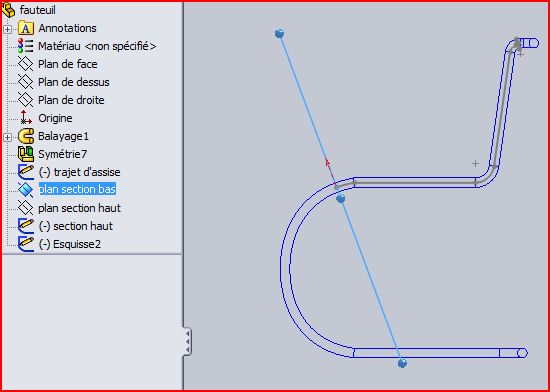This screenshot has width=550, height=392.
Task: Click the Annotations folder icon
Action: pos(26,28)
